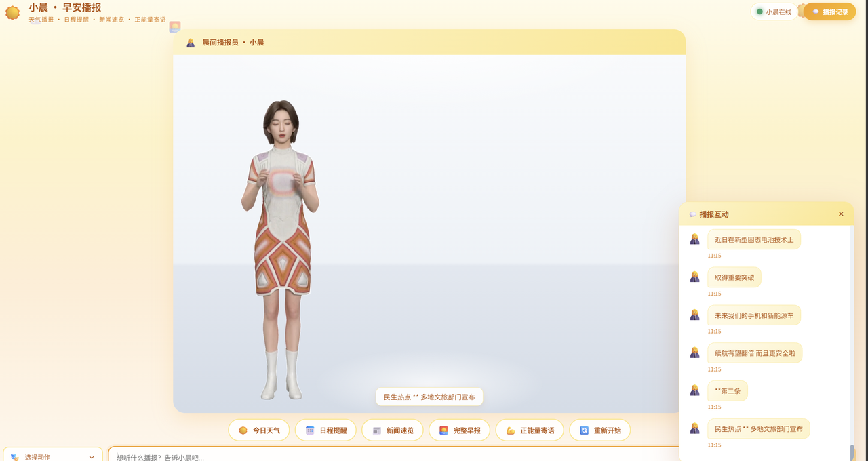Viewport: 868px width, 461px height.
Task: Click message **第二条
Action: pos(728,390)
